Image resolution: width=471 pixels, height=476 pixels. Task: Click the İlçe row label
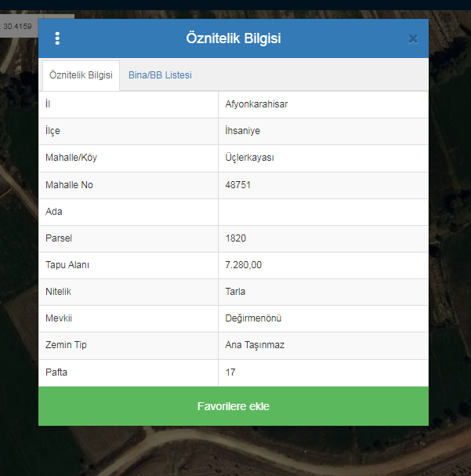[53, 131]
